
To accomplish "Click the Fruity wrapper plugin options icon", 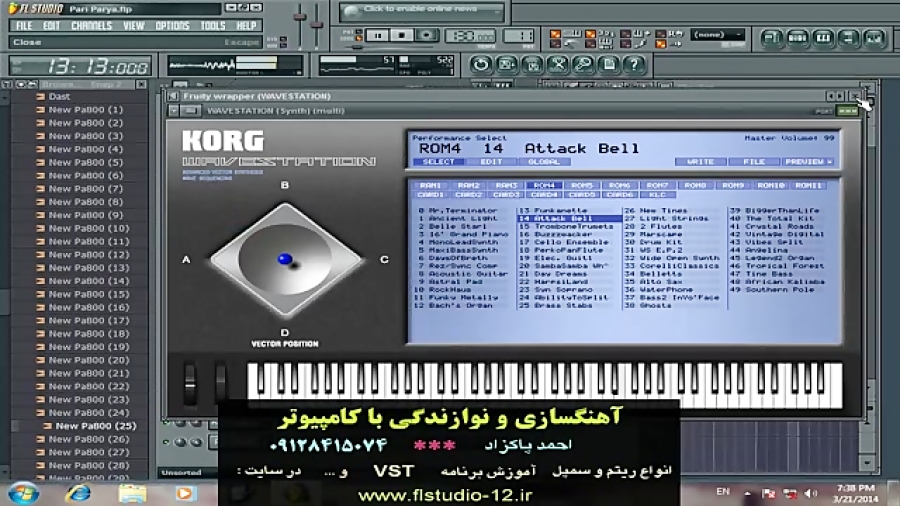I will 173,96.
